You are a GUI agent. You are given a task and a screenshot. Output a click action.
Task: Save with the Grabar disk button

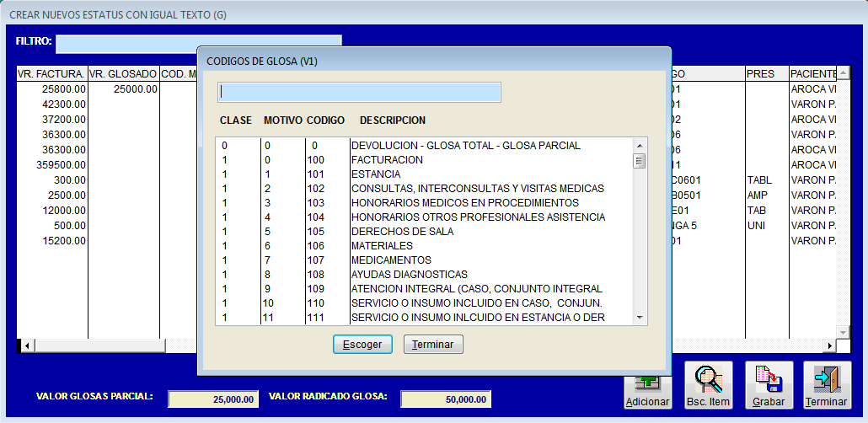pyautogui.click(x=769, y=385)
